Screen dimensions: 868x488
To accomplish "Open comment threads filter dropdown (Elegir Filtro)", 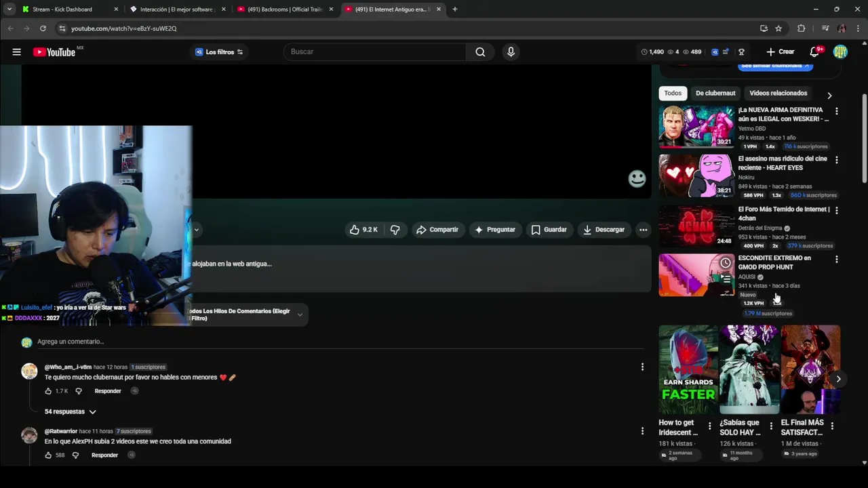I will [248, 314].
